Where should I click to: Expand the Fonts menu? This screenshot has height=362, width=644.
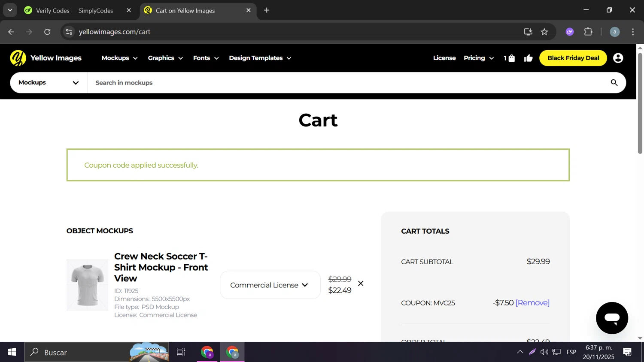coord(206,58)
